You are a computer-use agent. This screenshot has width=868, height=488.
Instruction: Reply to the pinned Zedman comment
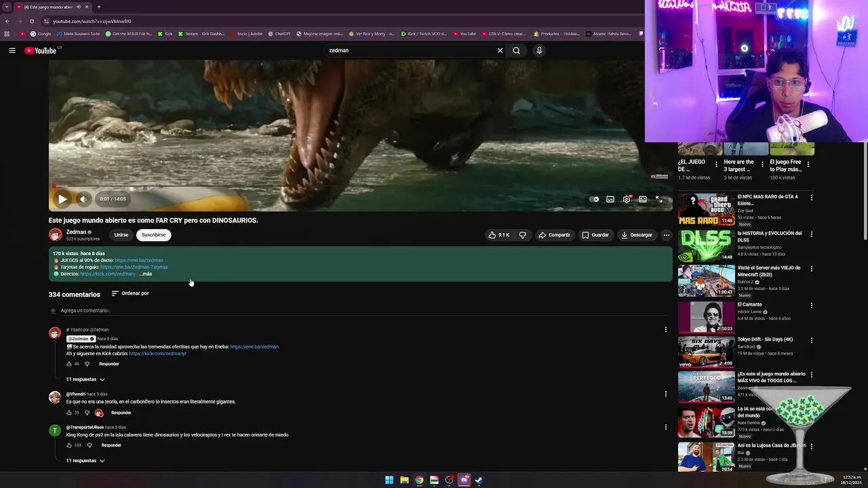click(x=108, y=364)
